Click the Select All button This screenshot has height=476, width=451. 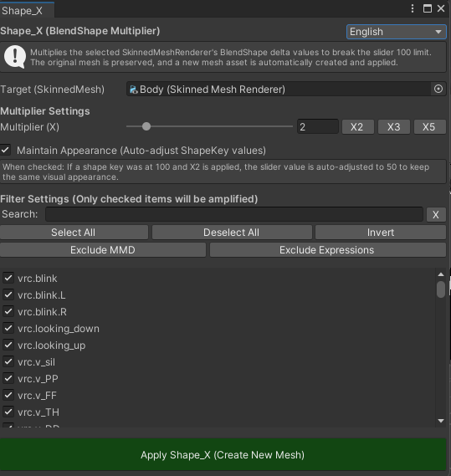pyautogui.click(x=74, y=233)
